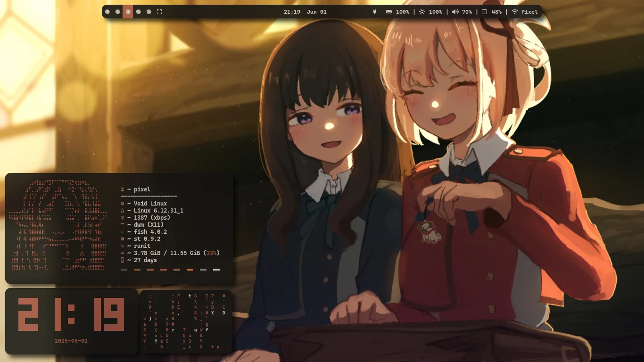
Task: Switch to the fifth workspace tag dot
Action: click(149, 12)
